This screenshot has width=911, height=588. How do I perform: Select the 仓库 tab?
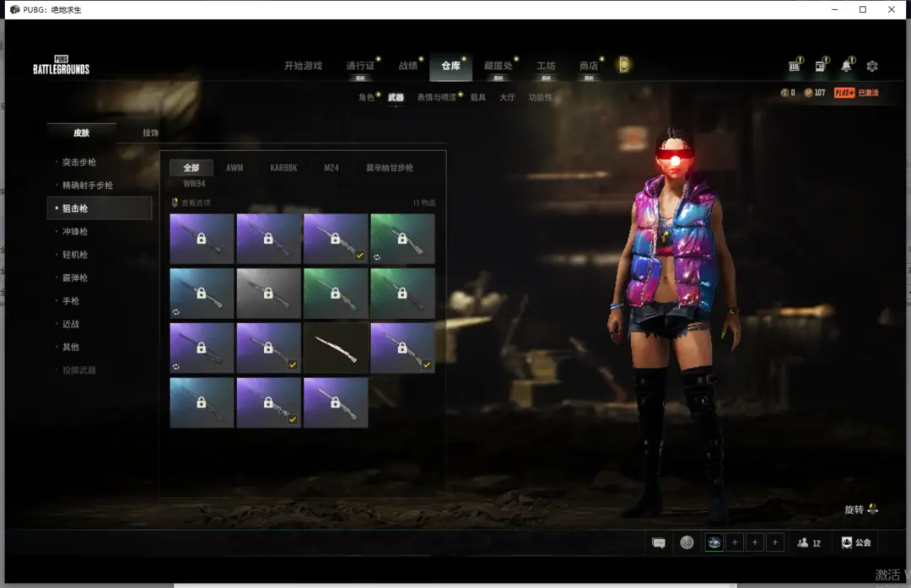[450, 66]
